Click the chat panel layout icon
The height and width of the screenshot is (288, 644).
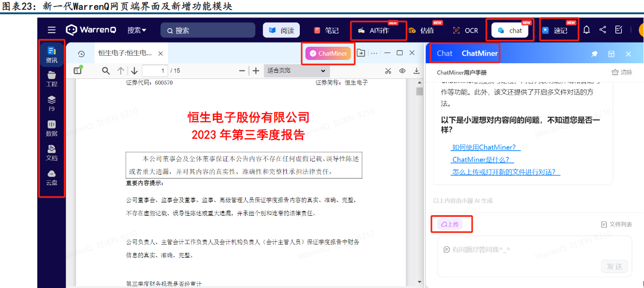(611, 54)
